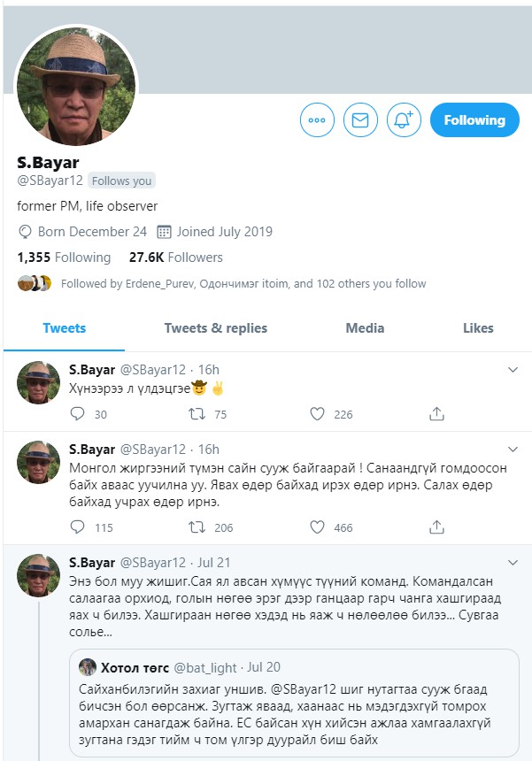Viewport: 532px width, 761px height.
Task: Expand the second tweet's chevron menu
Action: pyautogui.click(x=513, y=450)
